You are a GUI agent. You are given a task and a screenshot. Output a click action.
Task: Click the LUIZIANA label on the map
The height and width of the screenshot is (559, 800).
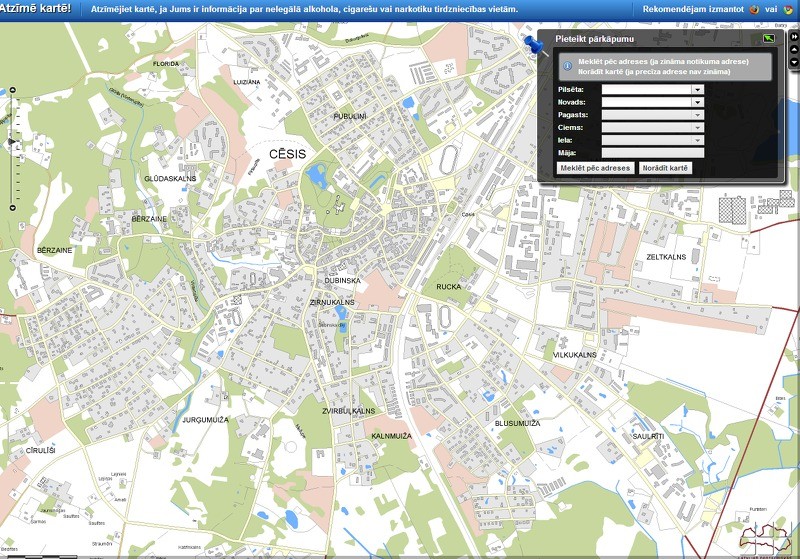(247, 82)
